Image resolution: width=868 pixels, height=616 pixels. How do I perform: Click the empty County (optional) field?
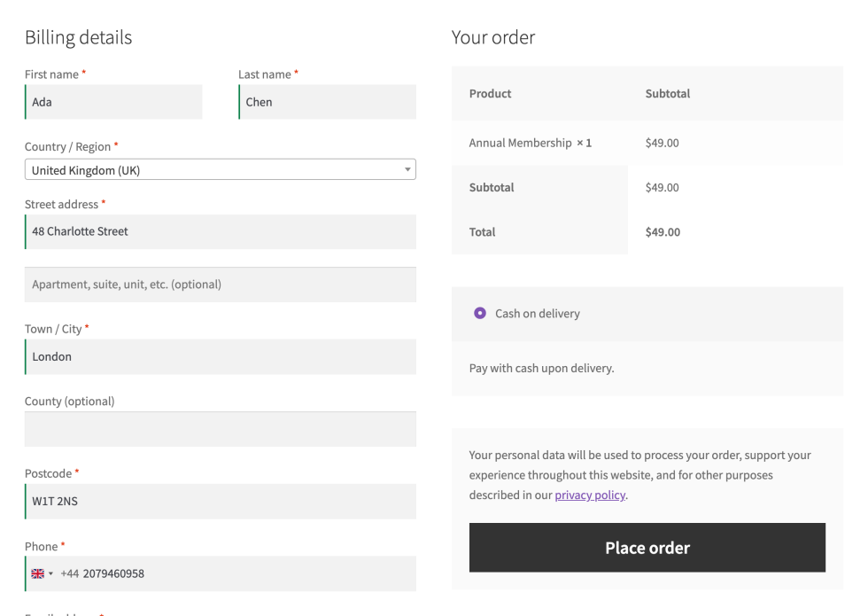coord(221,429)
